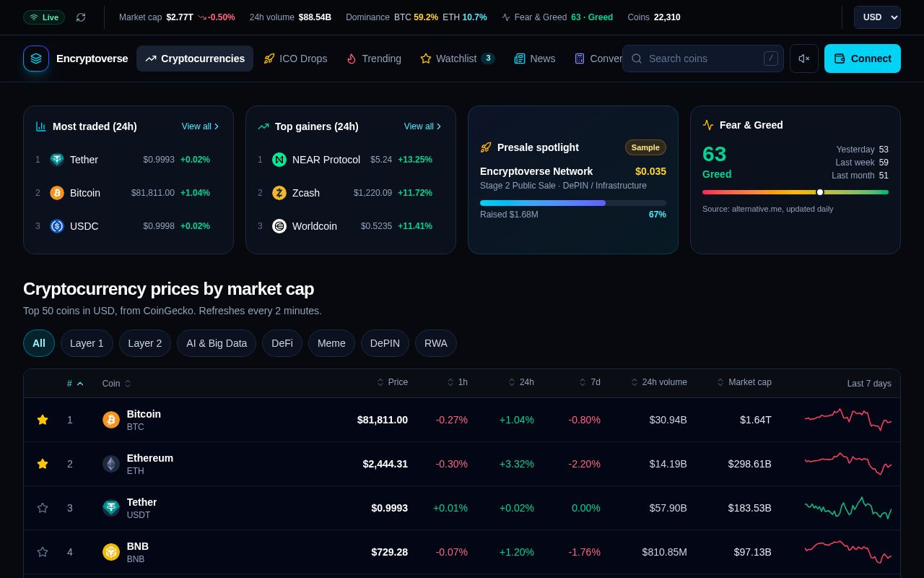Sort the table by Price column
This screenshot has width=924, height=578.
392,382
